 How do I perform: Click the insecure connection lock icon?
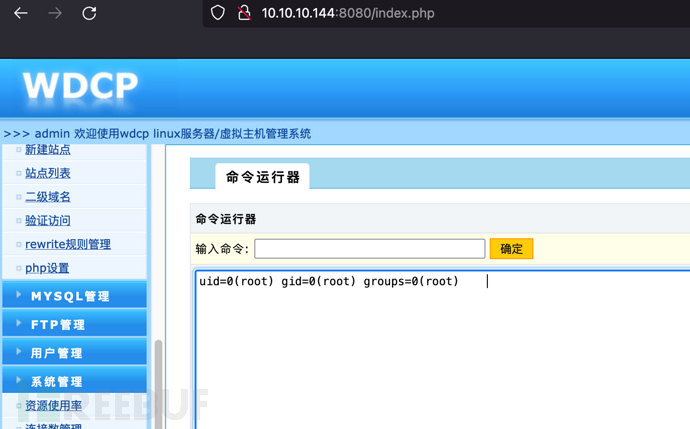pos(244,13)
